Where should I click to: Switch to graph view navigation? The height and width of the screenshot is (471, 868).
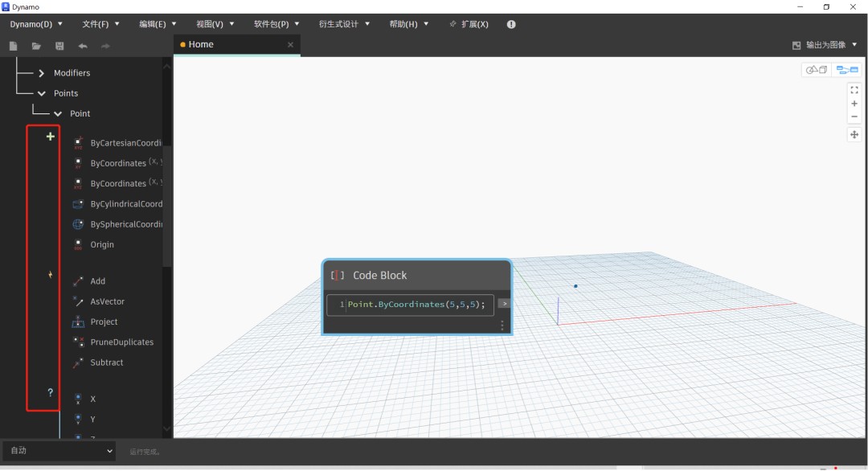[847, 70]
